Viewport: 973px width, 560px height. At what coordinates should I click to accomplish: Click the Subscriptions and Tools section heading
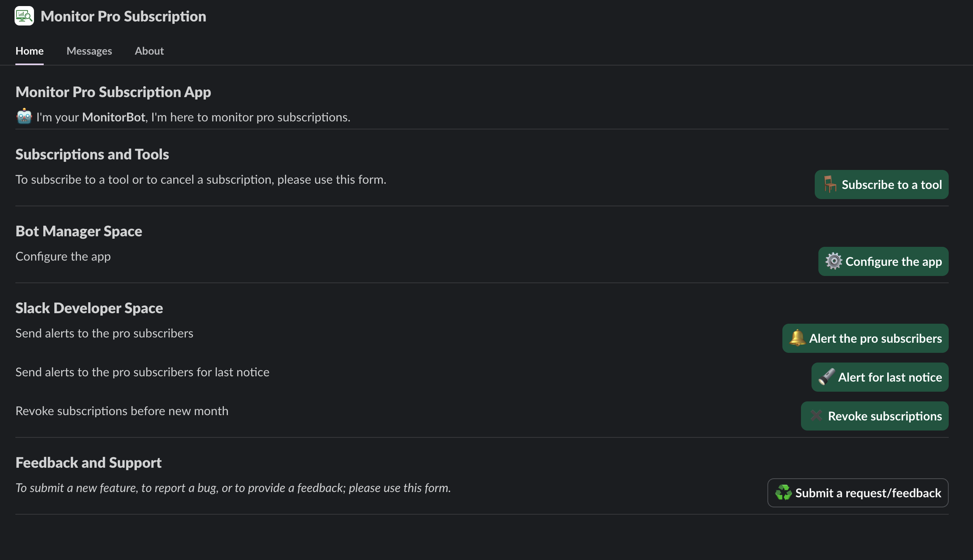coord(92,155)
